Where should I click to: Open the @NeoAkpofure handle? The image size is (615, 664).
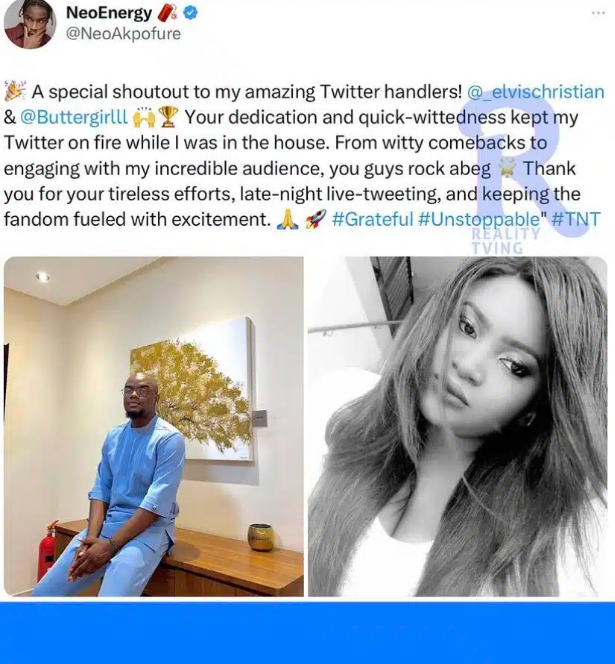[123, 34]
